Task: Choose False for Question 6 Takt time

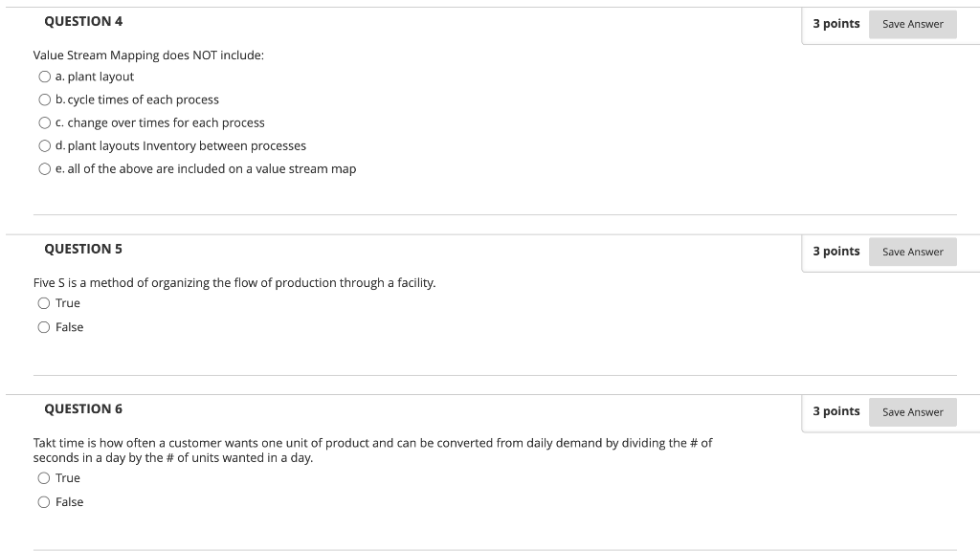Action: 44,502
